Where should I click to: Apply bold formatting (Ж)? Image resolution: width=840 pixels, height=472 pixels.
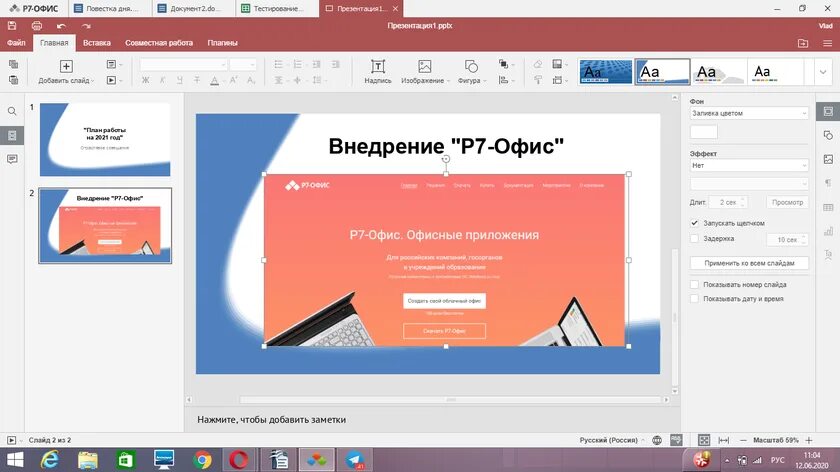point(145,80)
